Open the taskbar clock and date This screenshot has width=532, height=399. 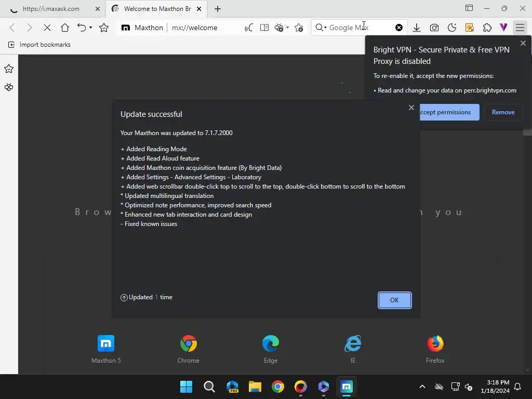point(495,387)
